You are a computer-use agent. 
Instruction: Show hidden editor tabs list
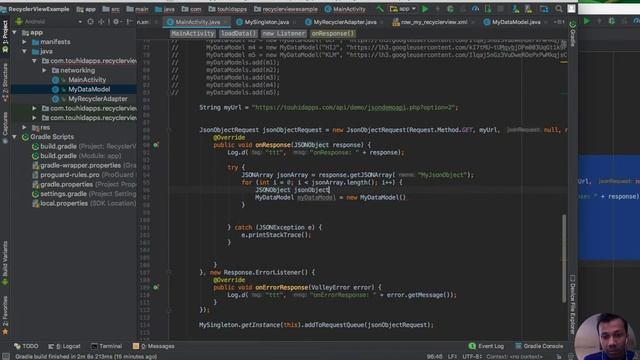pyautogui.click(x=559, y=22)
